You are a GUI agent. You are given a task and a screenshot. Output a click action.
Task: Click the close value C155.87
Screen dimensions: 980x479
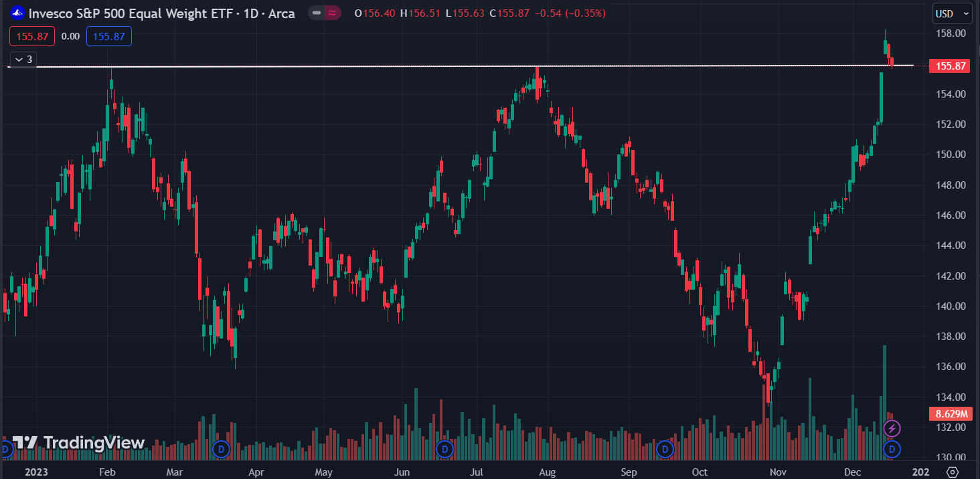click(x=508, y=13)
